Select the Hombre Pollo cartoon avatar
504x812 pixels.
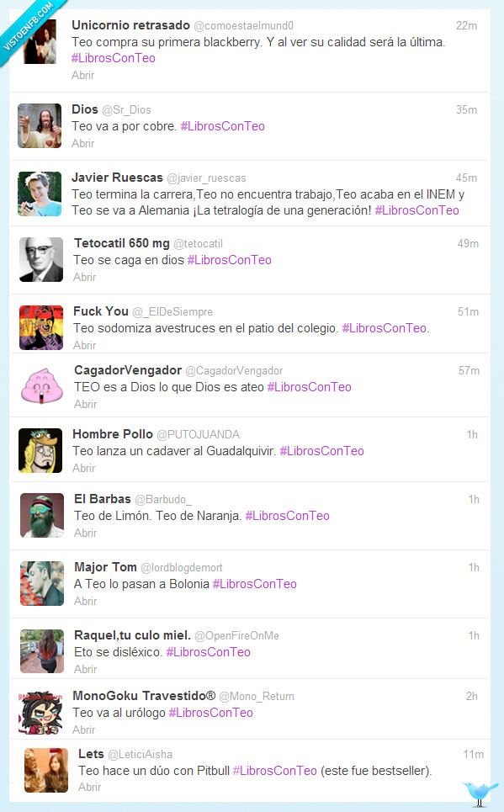[40, 450]
